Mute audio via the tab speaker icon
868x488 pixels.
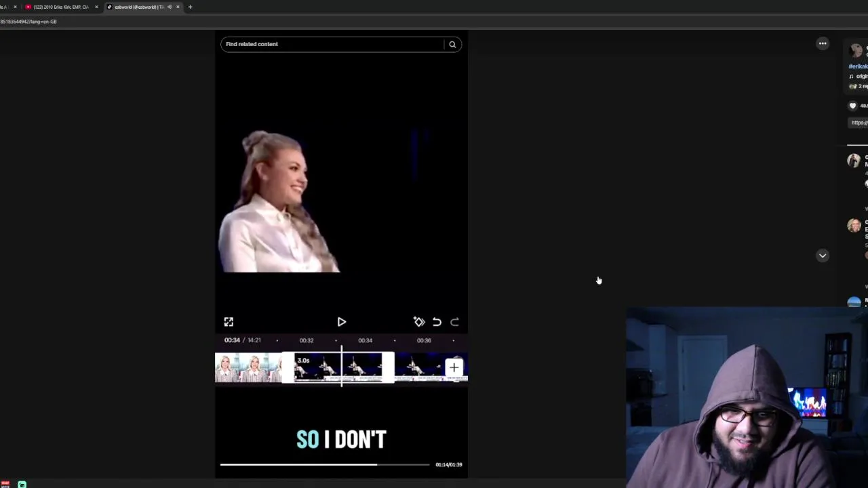point(169,7)
